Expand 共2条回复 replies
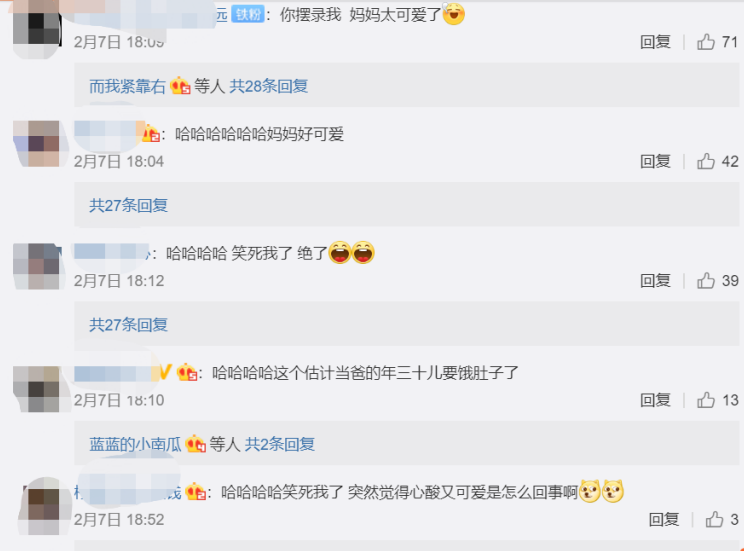This screenshot has height=551, width=744. pos(279,444)
